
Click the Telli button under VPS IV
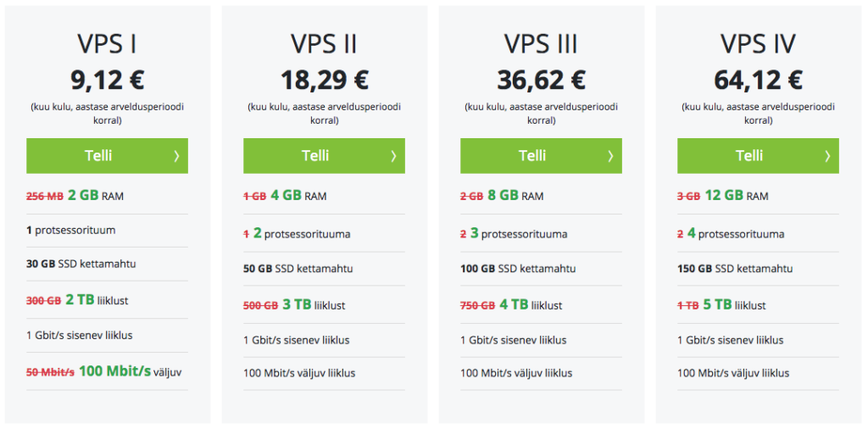(x=758, y=155)
